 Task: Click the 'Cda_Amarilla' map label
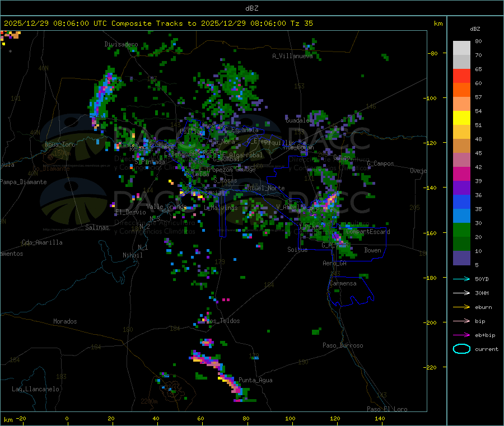42,242
